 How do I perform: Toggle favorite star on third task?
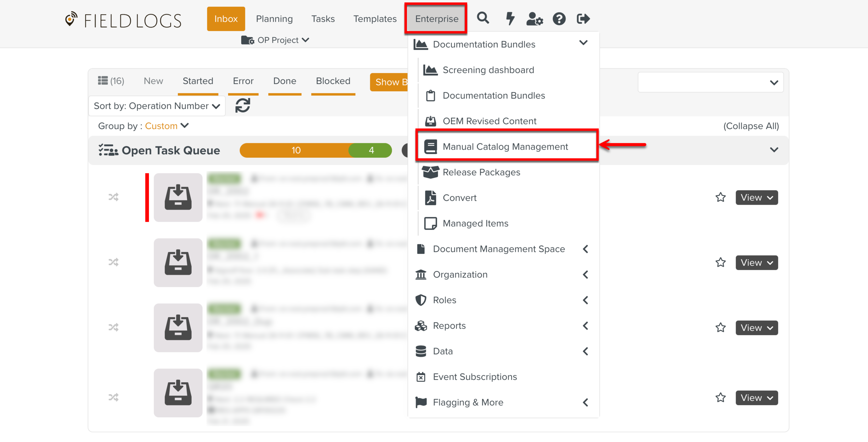click(x=720, y=328)
